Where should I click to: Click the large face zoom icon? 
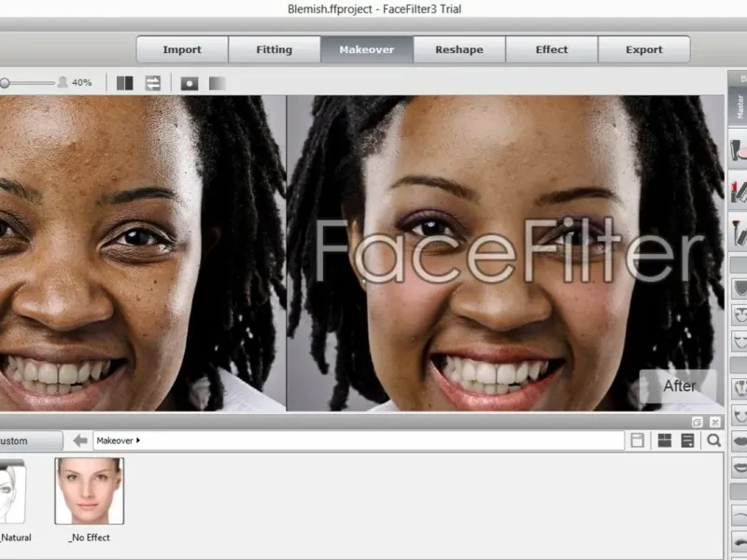pos(63,82)
